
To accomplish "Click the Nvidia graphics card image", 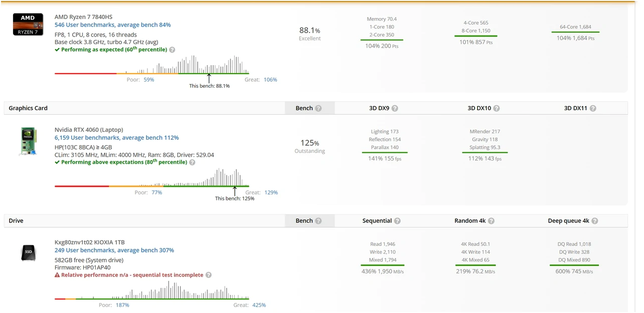I will coord(28,142).
